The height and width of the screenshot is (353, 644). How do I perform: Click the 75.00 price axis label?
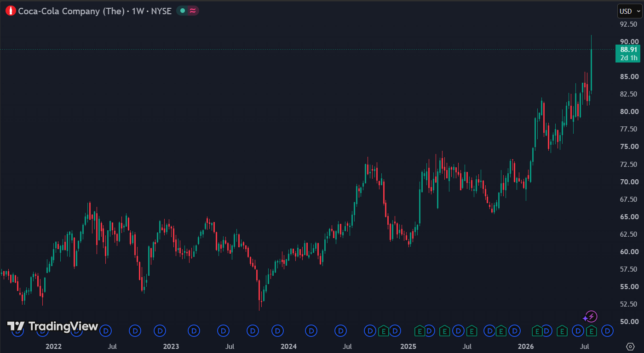coord(628,147)
